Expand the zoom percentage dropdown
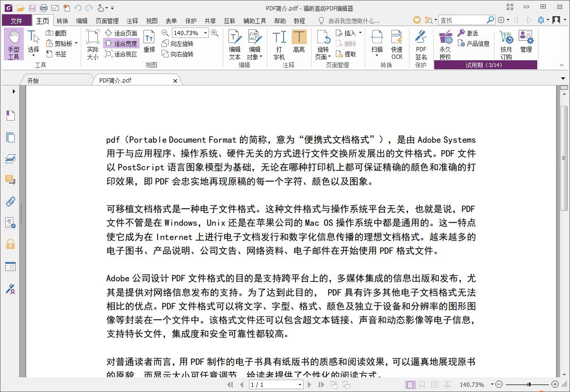 [206, 33]
